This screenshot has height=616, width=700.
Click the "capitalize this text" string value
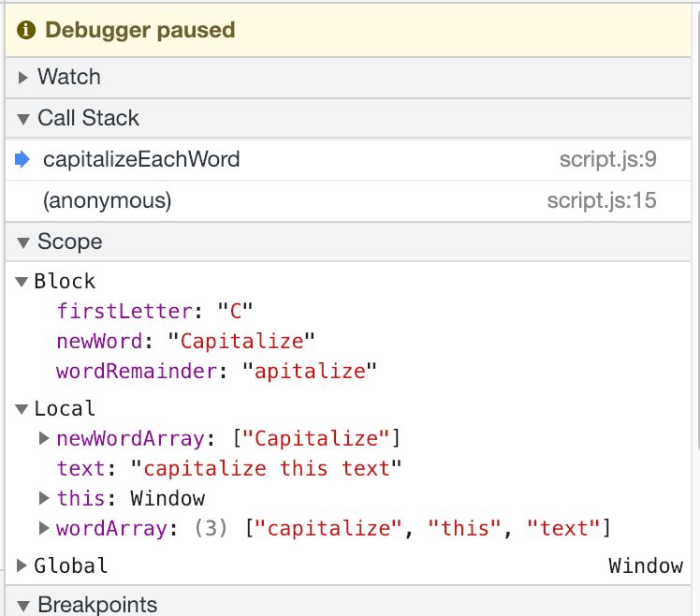tap(267, 469)
